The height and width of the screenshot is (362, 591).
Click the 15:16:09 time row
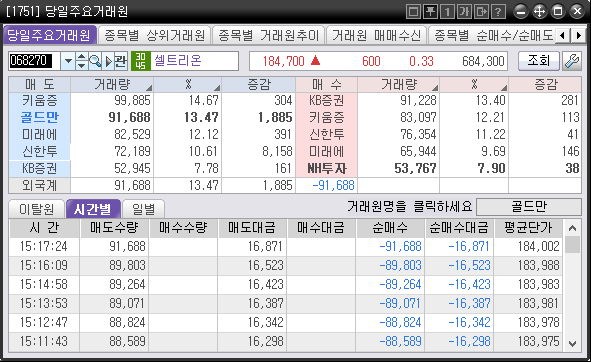point(286,265)
